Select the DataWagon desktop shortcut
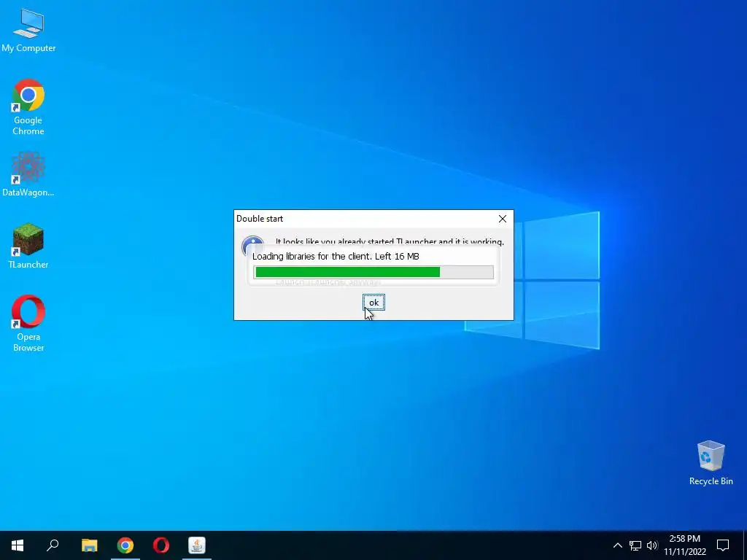 tap(28, 174)
